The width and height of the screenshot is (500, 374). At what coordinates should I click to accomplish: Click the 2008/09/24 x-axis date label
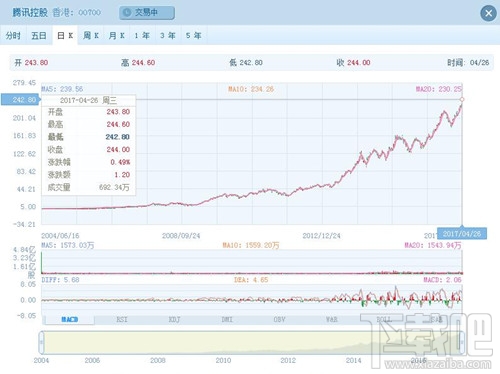pyautogui.click(x=181, y=236)
